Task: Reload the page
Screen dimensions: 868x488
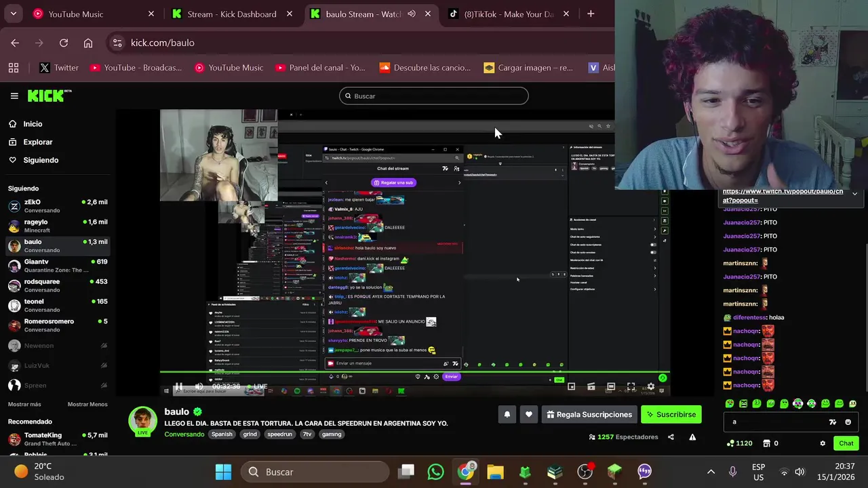Action: [x=64, y=43]
